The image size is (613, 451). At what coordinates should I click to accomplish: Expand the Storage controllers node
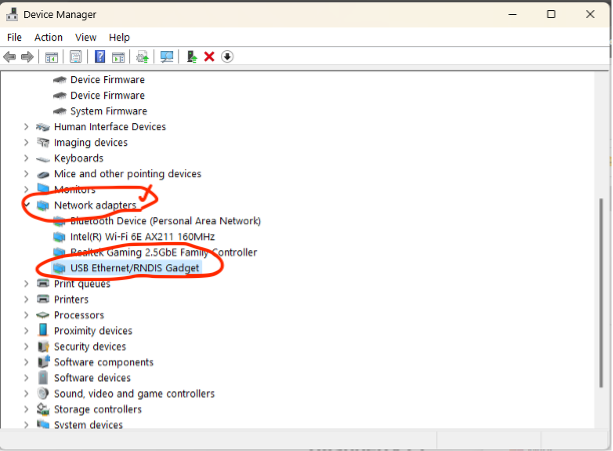(26, 409)
